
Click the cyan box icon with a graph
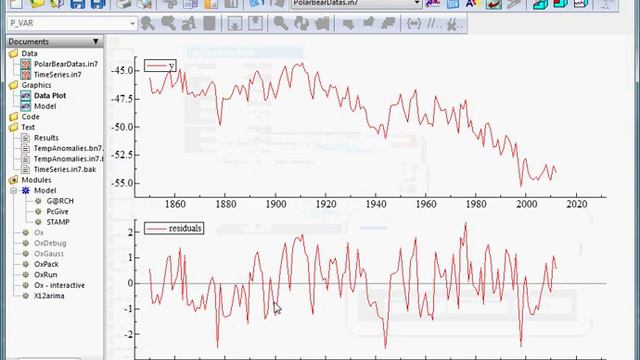(x=581, y=4)
